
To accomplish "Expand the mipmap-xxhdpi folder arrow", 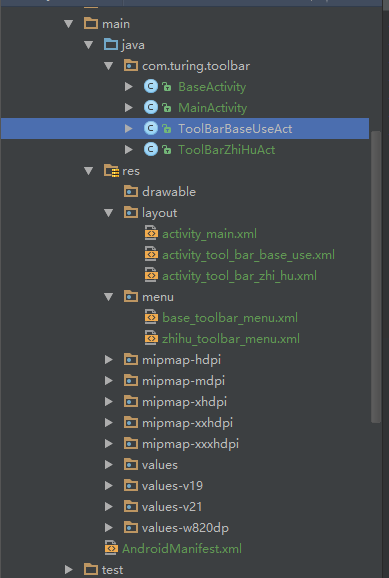I will (109, 423).
